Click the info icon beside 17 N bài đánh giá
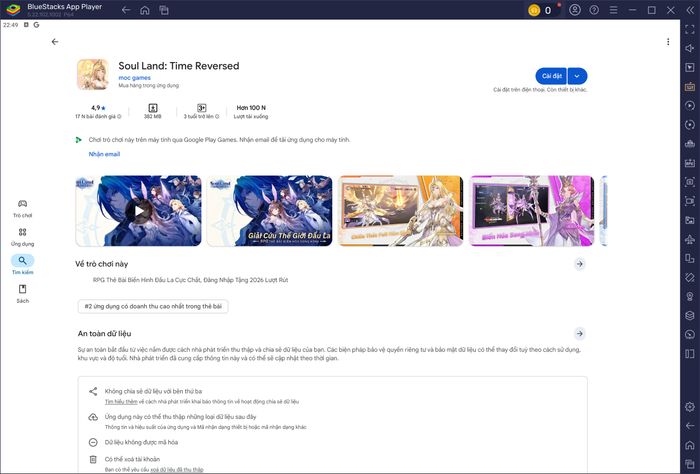 [119, 116]
